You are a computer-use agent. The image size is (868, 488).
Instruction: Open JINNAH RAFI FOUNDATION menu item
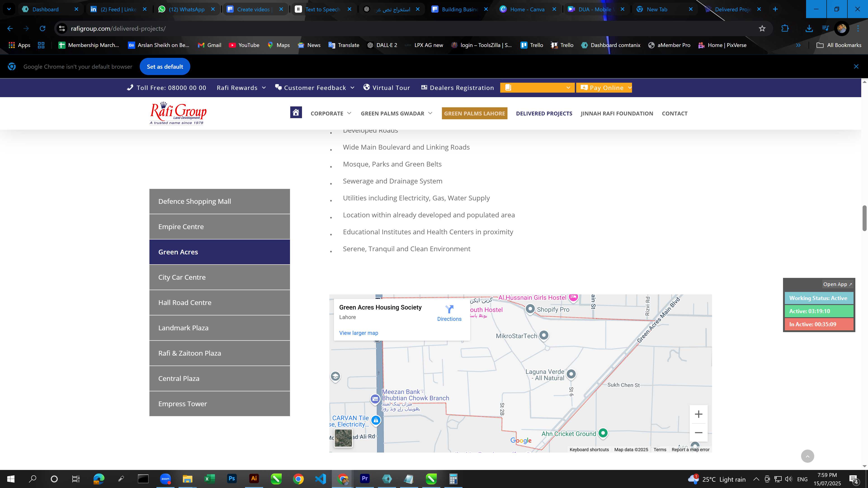(617, 113)
